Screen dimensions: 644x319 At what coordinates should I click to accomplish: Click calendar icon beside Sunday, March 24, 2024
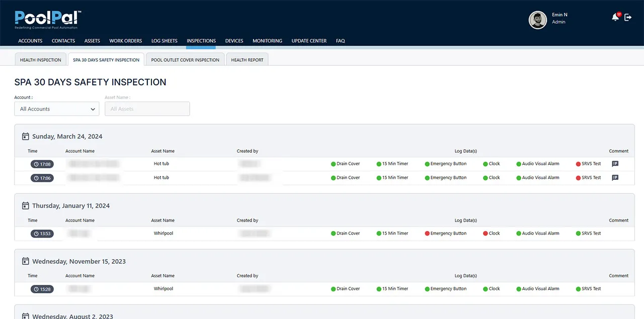coord(26,137)
